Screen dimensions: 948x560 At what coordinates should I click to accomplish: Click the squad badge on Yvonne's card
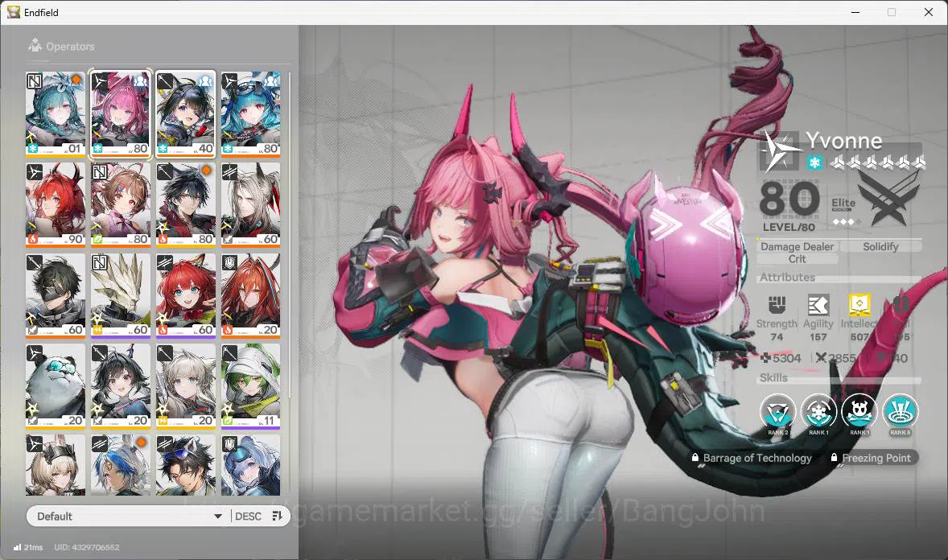pos(140,80)
